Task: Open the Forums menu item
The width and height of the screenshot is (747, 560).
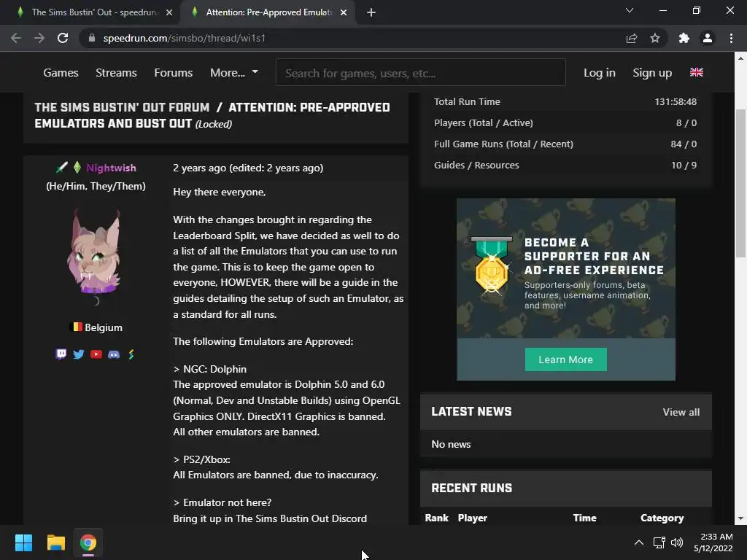Action: (x=174, y=72)
